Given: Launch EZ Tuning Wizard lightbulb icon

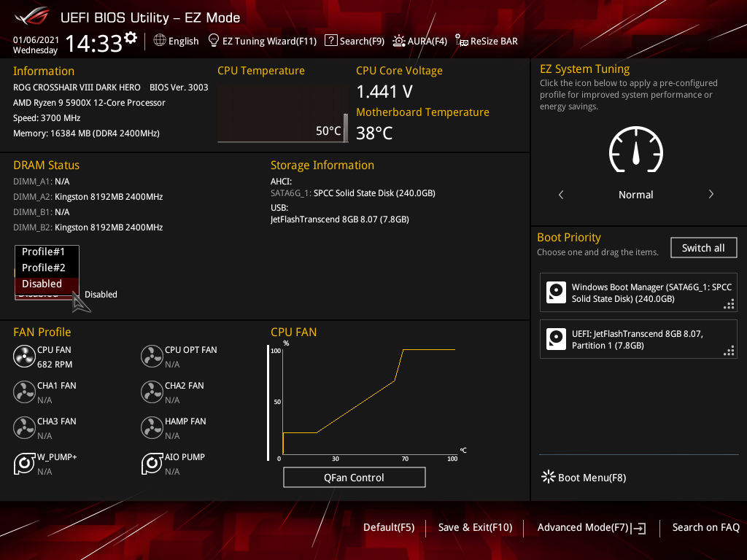Looking at the screenshot, I should [x=214, y=41].
